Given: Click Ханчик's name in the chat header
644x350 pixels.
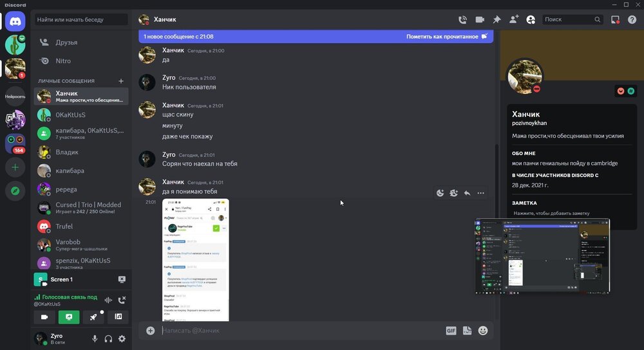Looking at the screenshot, I should click(165, 19).
